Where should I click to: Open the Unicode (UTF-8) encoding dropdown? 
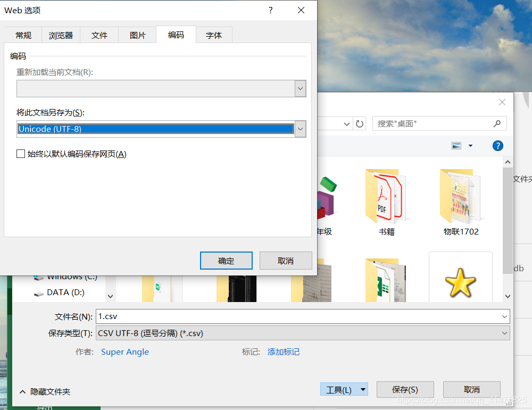click(300, 129)
